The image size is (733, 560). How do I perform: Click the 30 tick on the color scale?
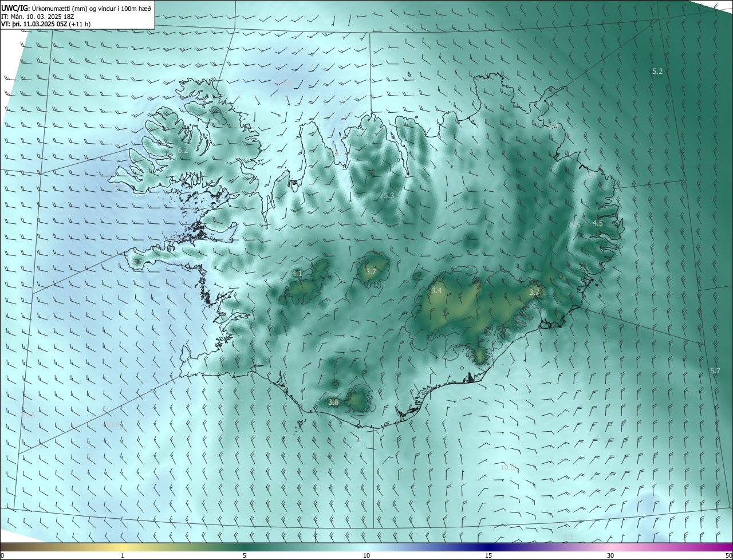[x=610, y=555]
